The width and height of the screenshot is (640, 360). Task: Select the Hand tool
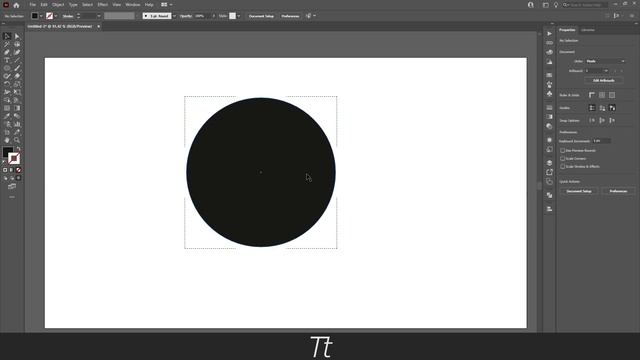click(7, 140)
